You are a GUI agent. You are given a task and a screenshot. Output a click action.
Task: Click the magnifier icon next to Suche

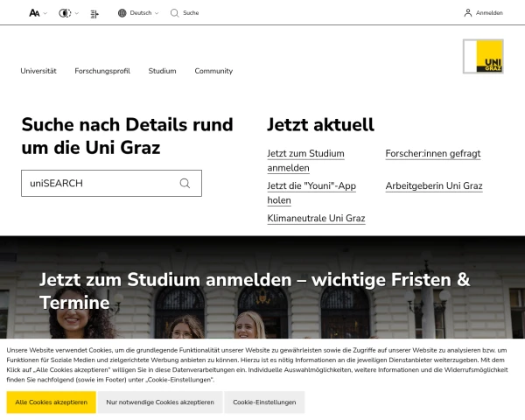(174, 13)
